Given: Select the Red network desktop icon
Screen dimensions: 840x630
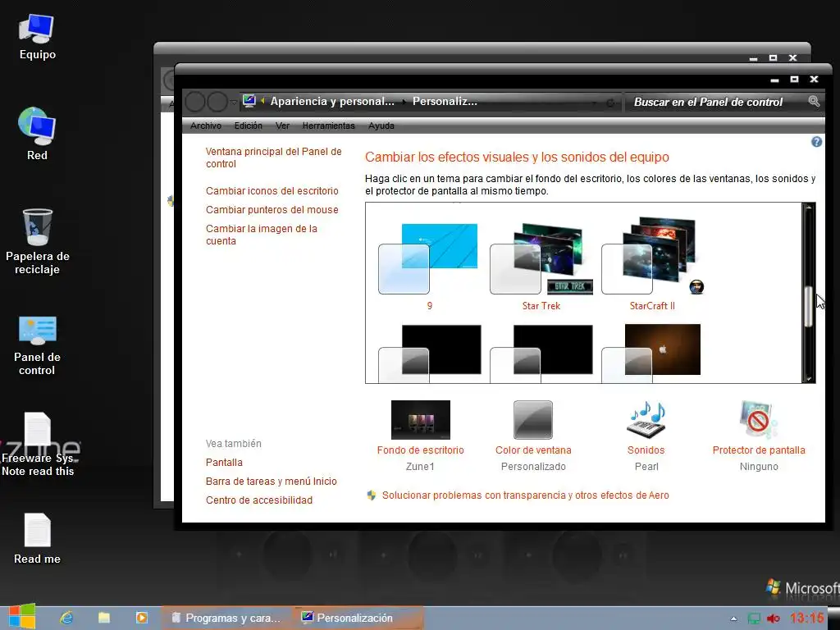Looking at the screenshot, I should click(37, 134).
